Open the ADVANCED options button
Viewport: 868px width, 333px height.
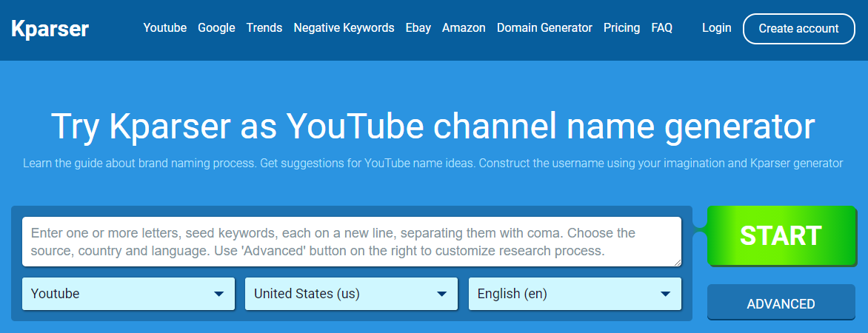[781, 303]
